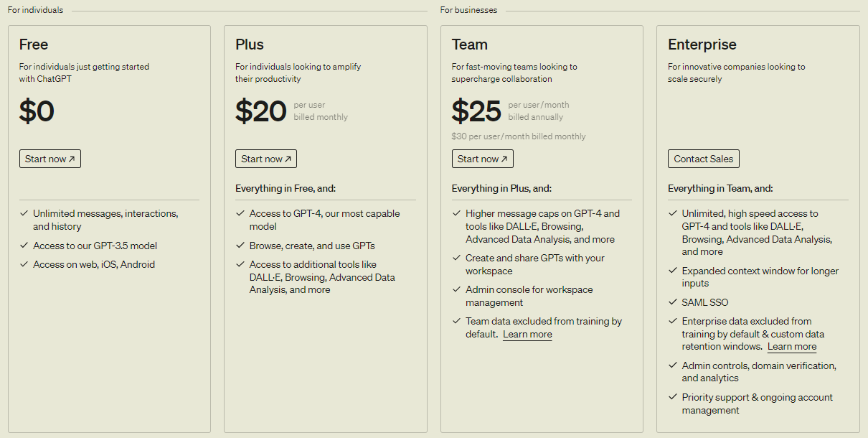Click the Enterprise plan heading
868x438 pixels.
pyautogui.click(x=702, y=45)
